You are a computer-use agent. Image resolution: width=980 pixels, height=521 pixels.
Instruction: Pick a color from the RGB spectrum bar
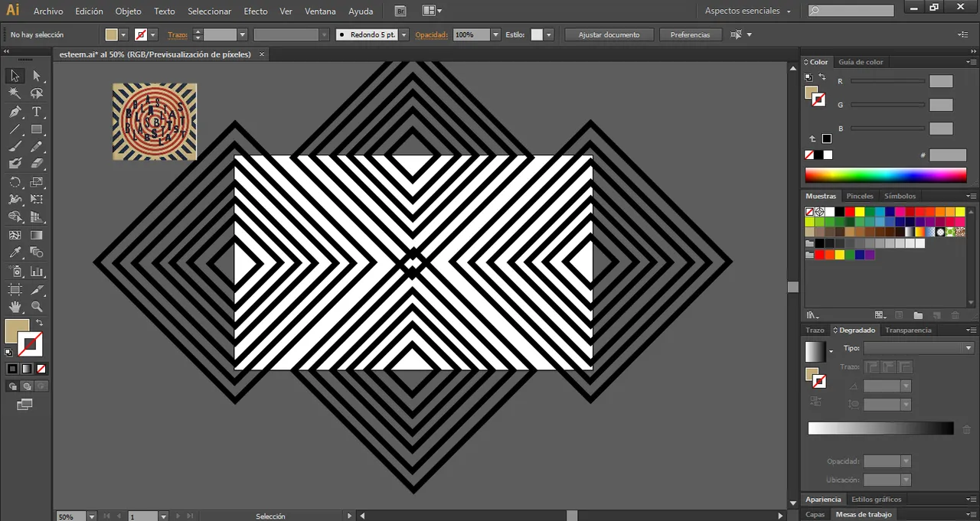(885, 175)
